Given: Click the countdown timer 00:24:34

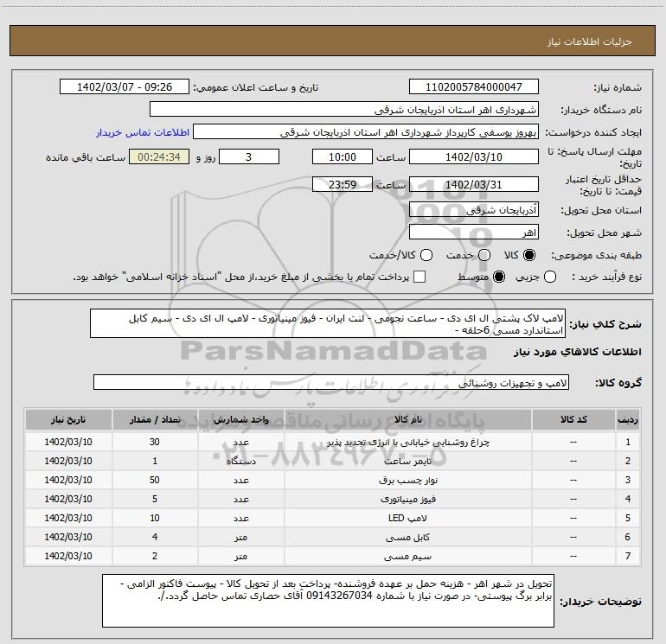Looking at the screenshot, I should pos(159,156).
